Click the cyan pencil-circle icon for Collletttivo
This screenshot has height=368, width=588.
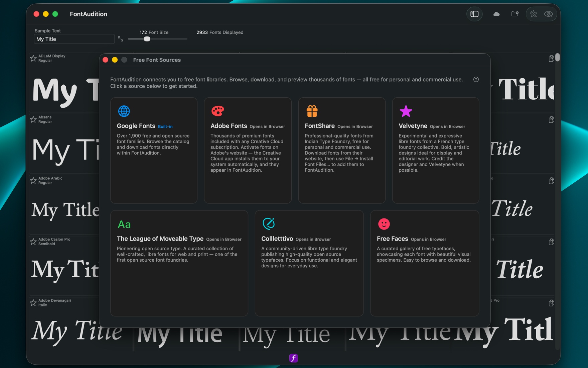[269, 223]
